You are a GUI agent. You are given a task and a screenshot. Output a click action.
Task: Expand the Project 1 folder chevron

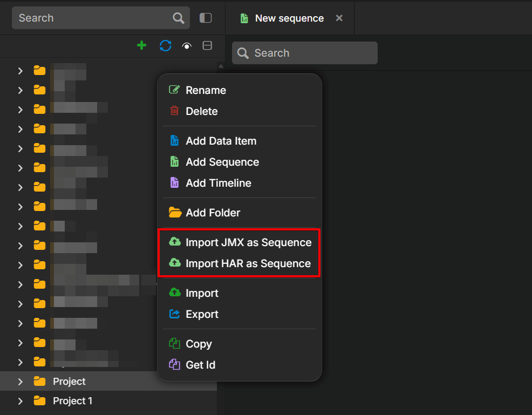[x=21, y=401]
